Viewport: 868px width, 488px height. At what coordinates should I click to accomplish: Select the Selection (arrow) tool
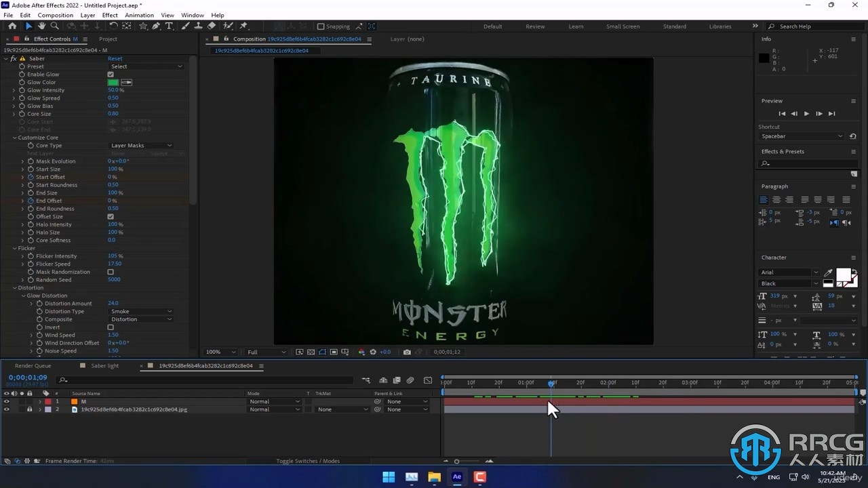[x=28, y=26]
